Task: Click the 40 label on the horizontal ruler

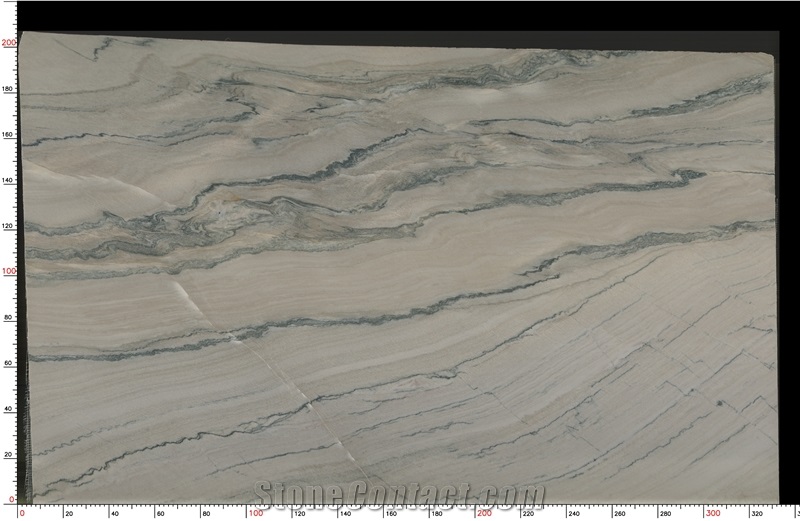Action: [x=115, y=513]
